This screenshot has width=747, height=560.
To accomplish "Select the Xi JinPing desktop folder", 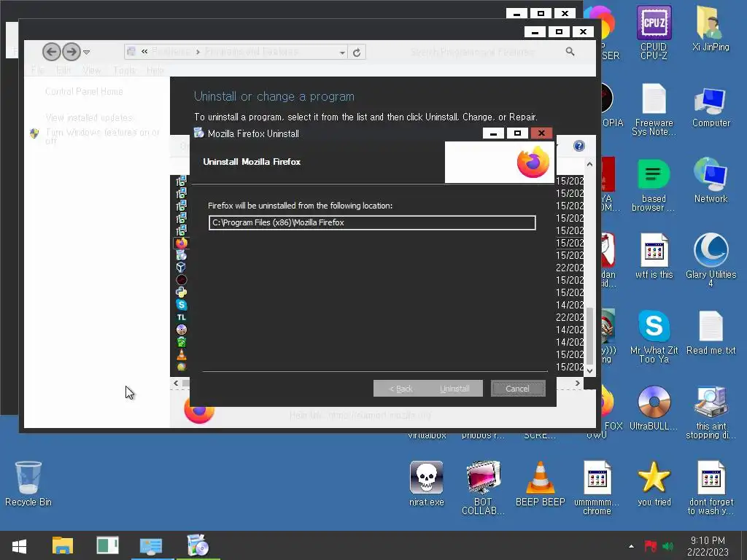I will 711,28.
